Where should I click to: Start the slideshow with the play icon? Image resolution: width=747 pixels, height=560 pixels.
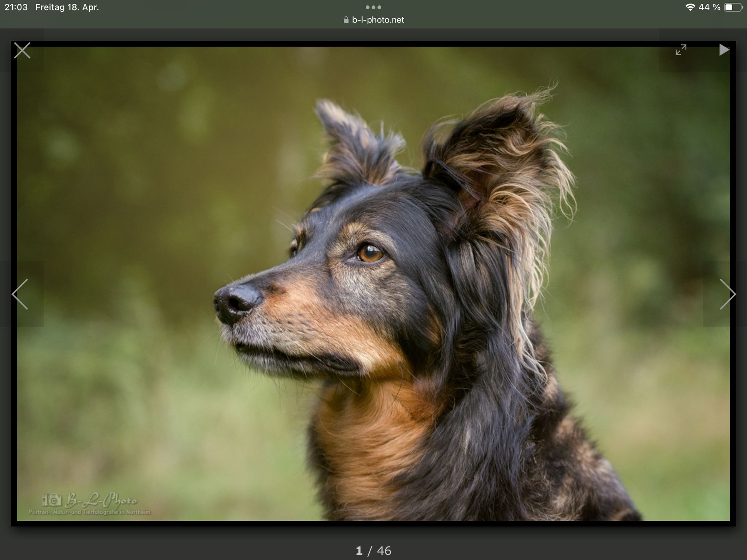coord(724,50)
